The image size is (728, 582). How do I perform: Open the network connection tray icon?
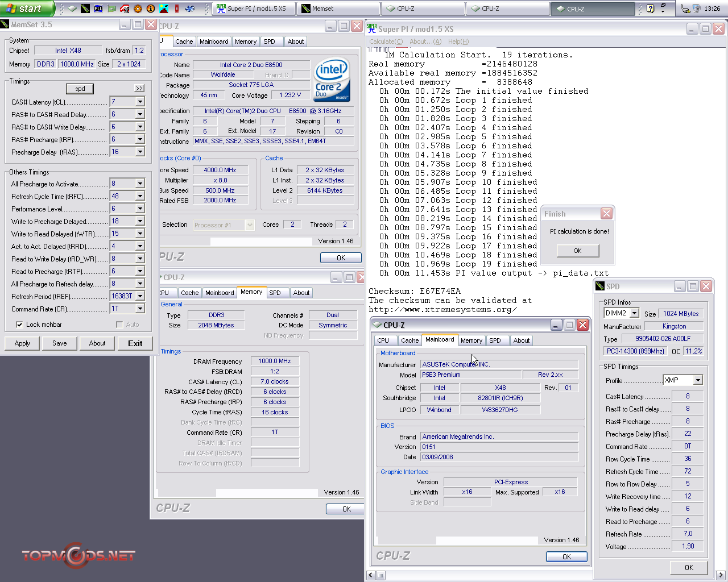(x=685, y=9)
